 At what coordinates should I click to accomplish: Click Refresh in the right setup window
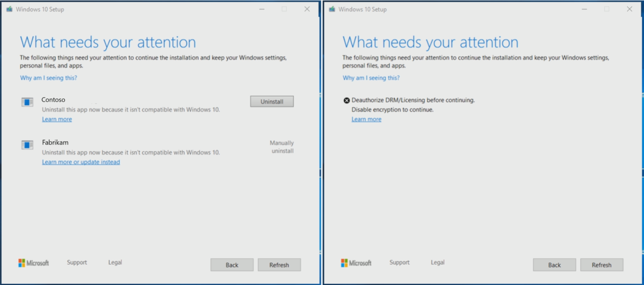click(602, 264)
